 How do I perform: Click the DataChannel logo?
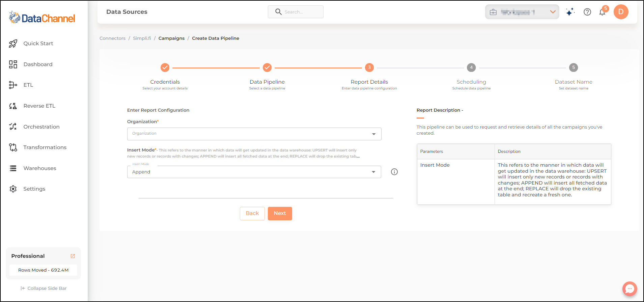[42, 18]
